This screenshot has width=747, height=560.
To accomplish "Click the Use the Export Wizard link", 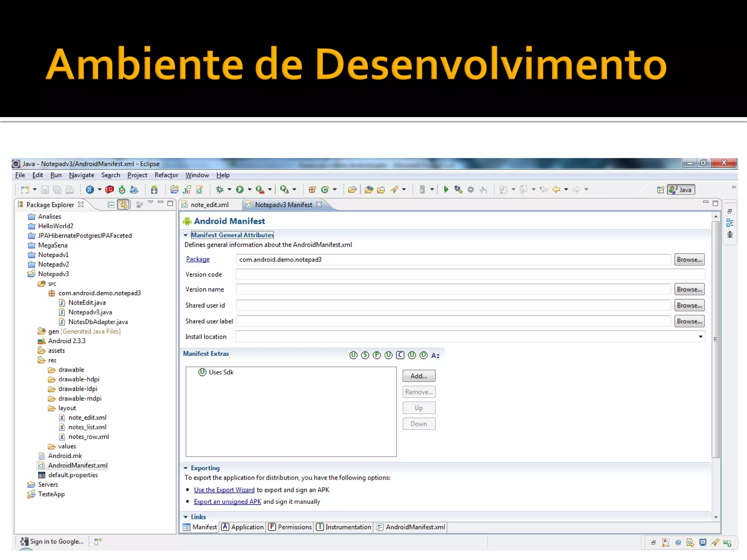I will pos(224,490).
